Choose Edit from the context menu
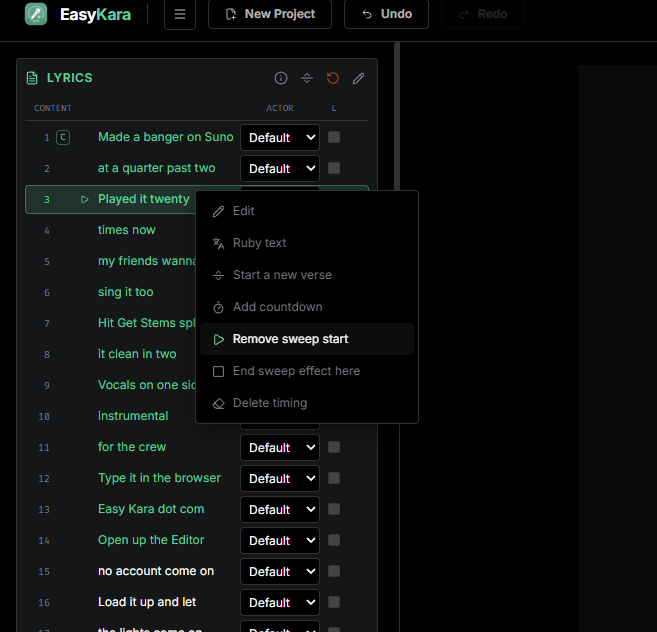Screen dimensions: 657x632 point(307,211)
